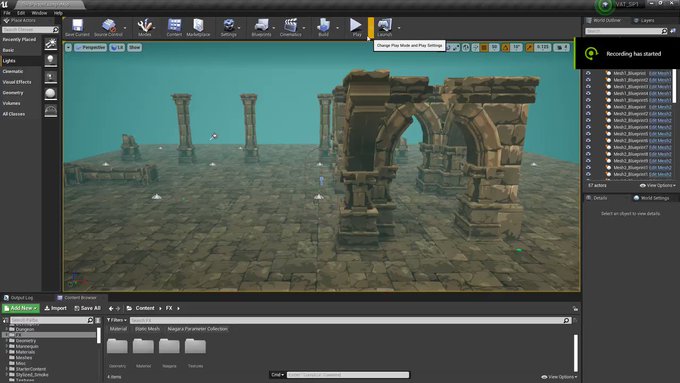Viewport: 680px width, 383px height.
Task: Expand the Dungeon folder tree
Action: [x=7, y=329]
